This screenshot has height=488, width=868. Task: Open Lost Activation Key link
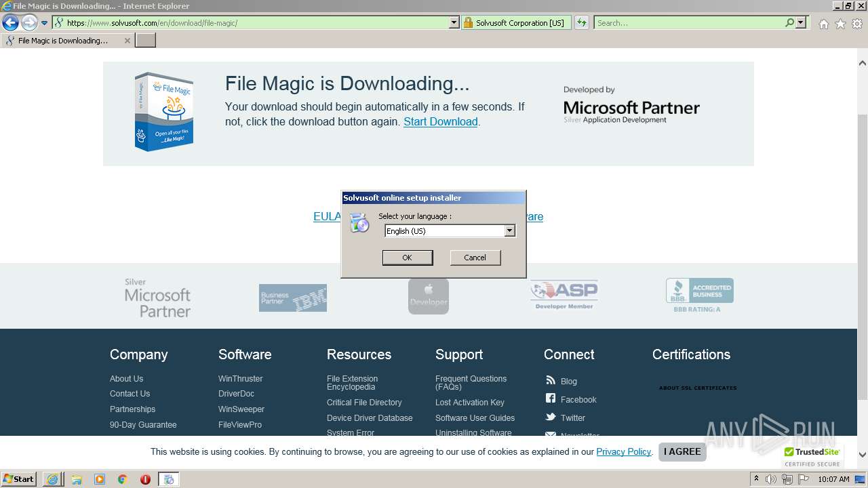pyautogui.click(x=470, y=403)
